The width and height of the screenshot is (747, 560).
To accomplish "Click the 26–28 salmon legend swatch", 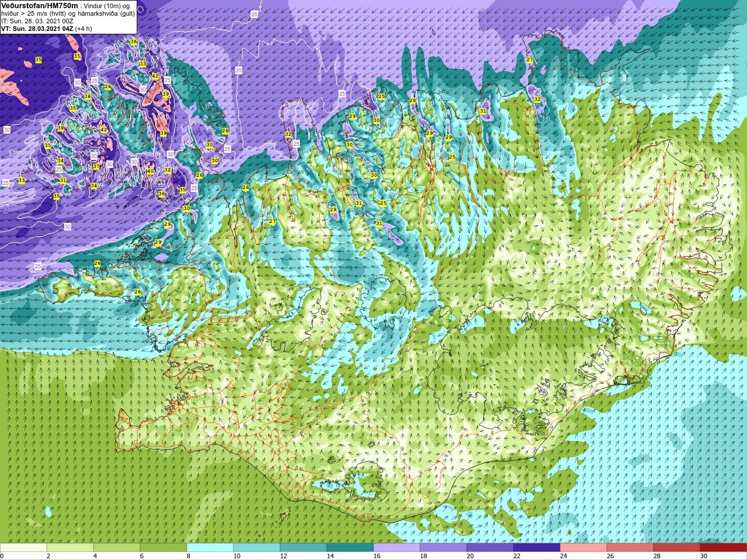I will tap(630, 548).
